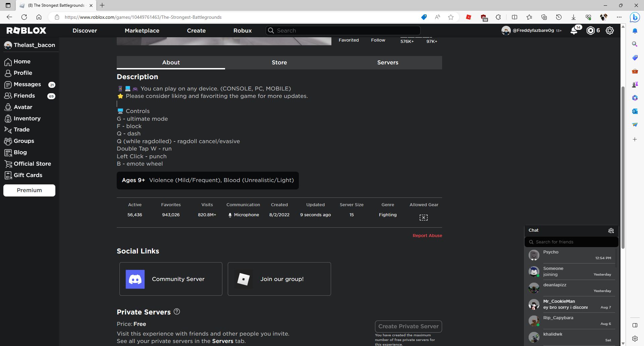Switch to the Servers tab
Screen dimensions: 644x346
388,63
